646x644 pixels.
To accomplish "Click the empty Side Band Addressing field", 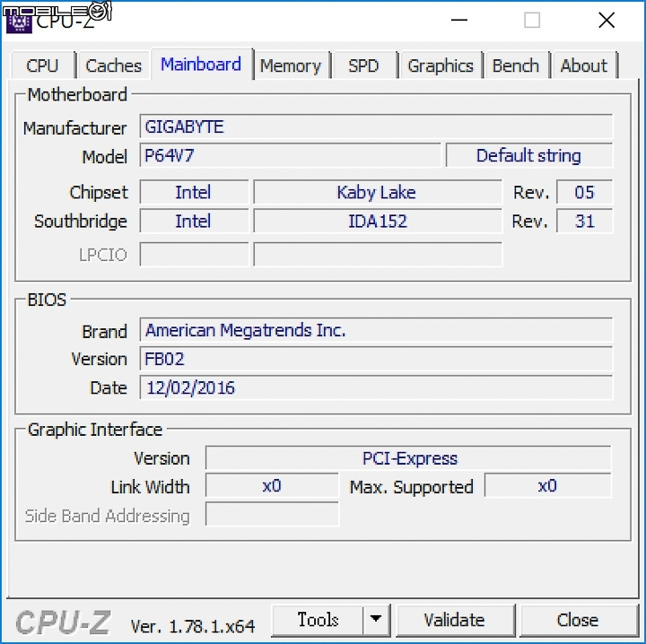I will (272, 514).
